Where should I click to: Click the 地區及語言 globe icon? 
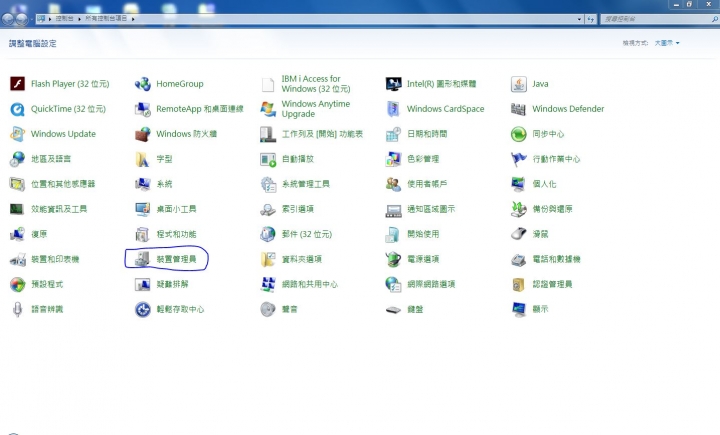tap(17, 159)
